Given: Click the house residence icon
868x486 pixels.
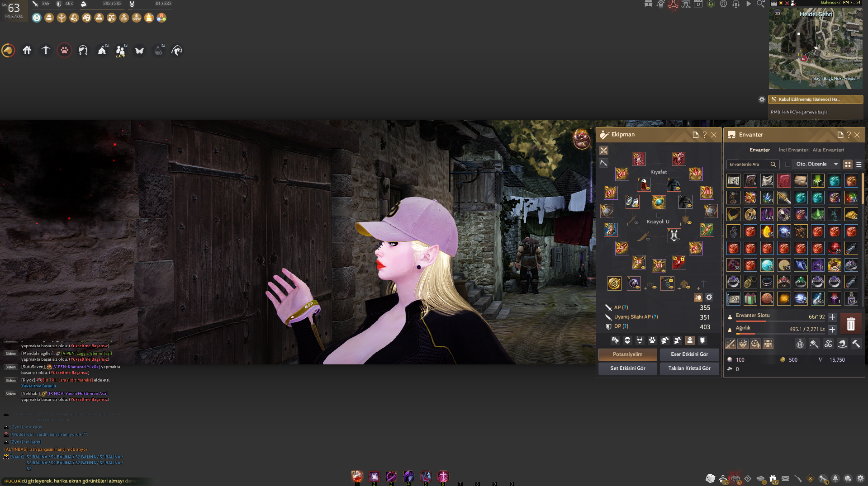Looking at the screenshot, I should 27,50.
